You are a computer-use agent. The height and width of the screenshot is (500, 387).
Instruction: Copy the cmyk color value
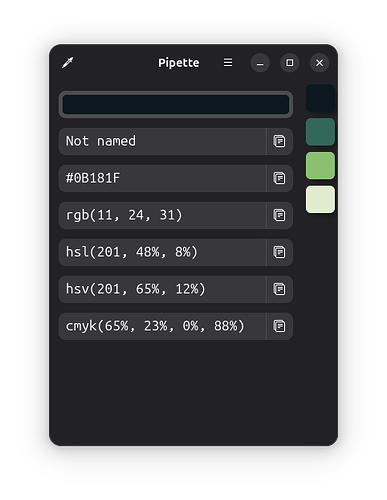click(x=279, y=326)
